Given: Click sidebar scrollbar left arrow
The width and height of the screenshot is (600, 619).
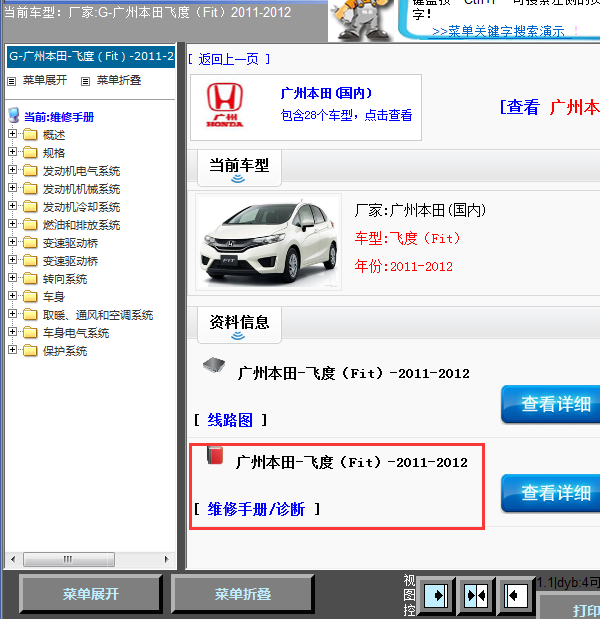Looking at the screenshot, I should (x=13, y=559).
